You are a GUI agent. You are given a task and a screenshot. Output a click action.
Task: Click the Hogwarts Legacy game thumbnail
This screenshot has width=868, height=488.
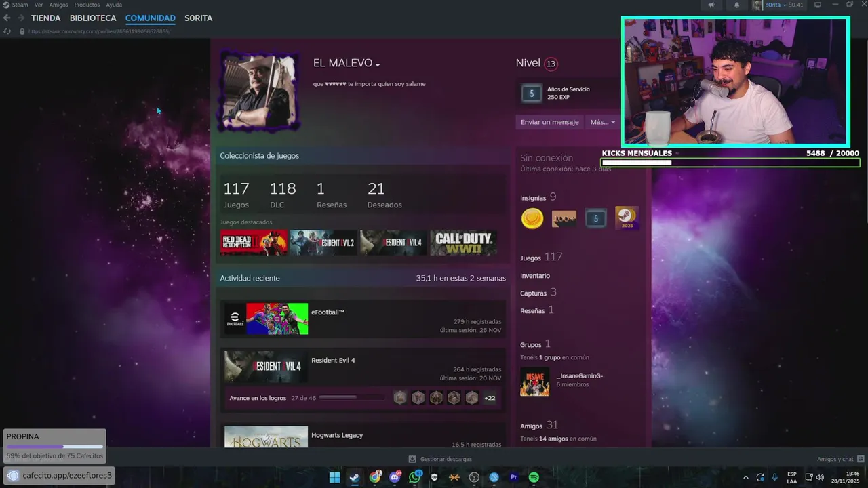pos(266,437)
